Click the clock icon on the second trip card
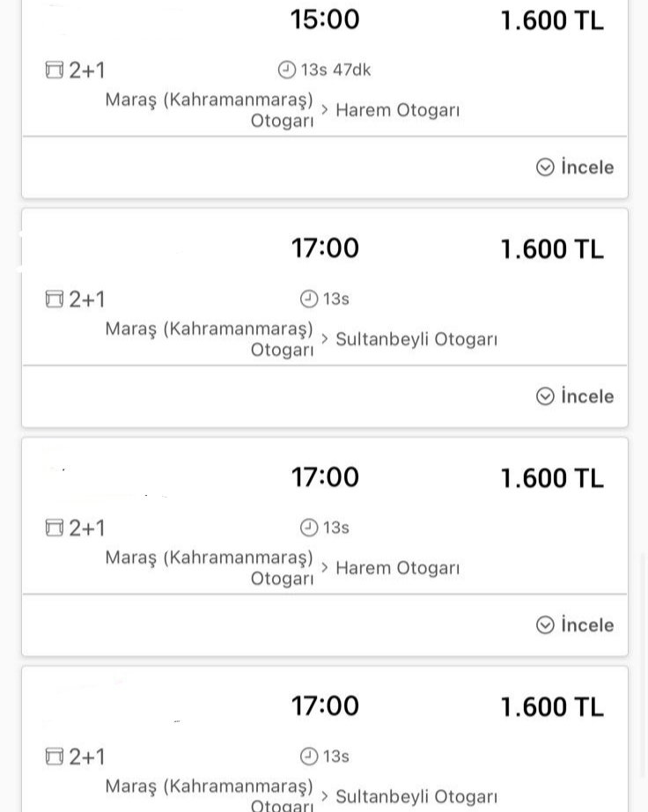648x812 pixels. (308, 299)
